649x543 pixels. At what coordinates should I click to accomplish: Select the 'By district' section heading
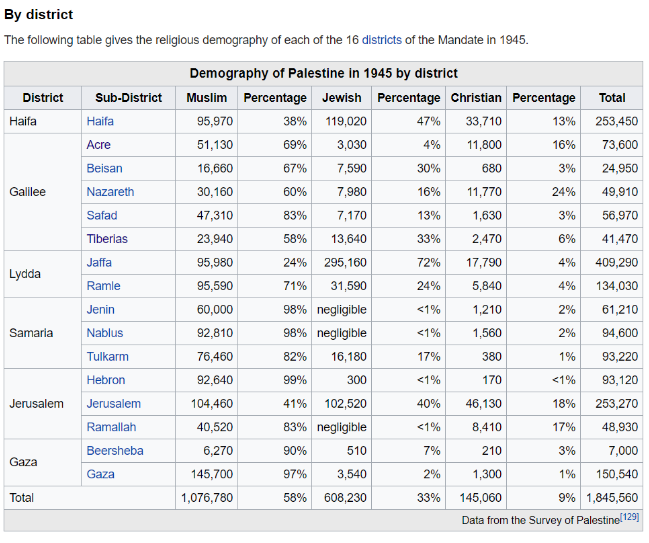tap(38, 14)
